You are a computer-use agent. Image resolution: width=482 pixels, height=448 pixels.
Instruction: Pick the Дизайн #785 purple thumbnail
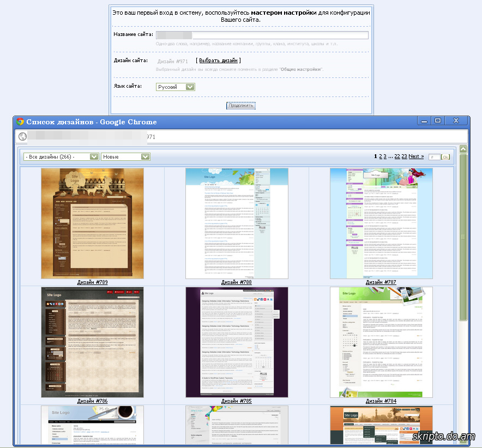[x=237, y=342]
